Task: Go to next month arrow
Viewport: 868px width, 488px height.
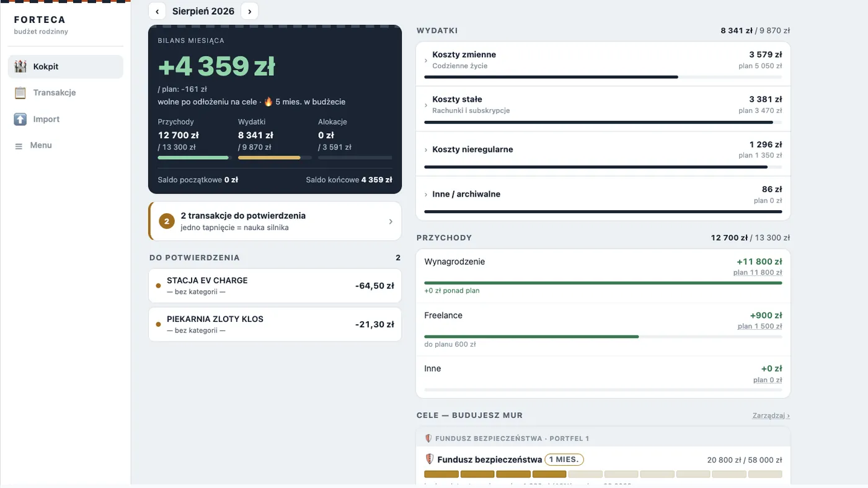Action: tap(249, 11)
